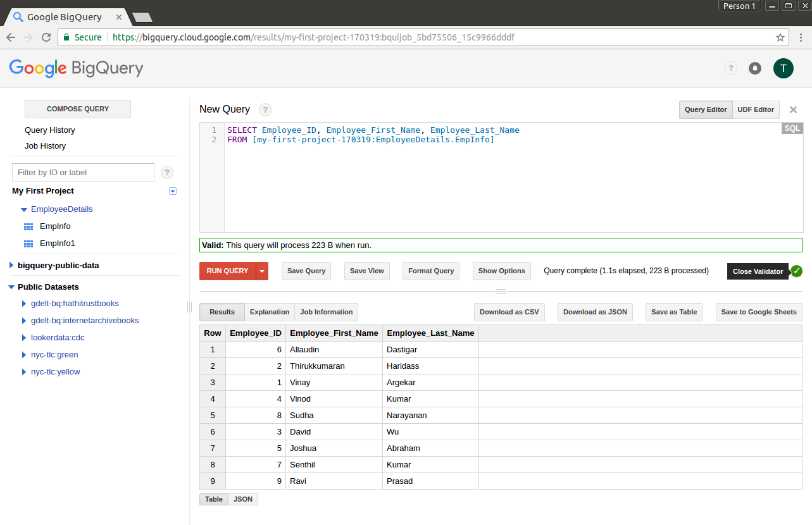Expand lookerdata:cdc dataset
Viewport: 812px width, 525px height.
[x=24, y=338]
